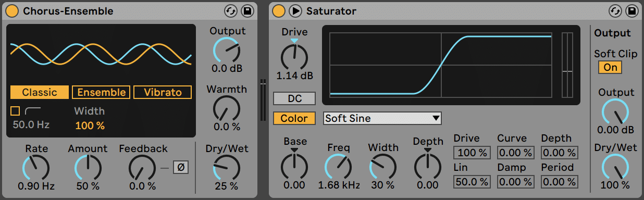The height and width of the screenshot is (200, 644).
Task: Click the Saturator title text
Action: (331, 11)
